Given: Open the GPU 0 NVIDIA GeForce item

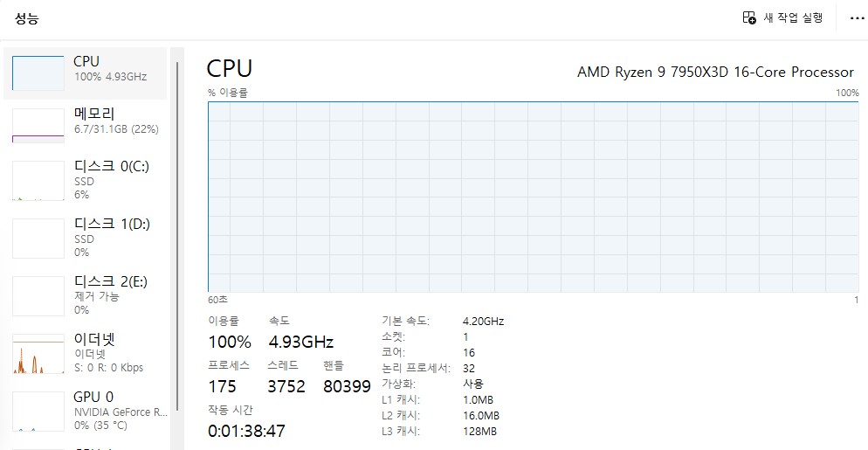Looking at the screenshot, I should point(86,411).
